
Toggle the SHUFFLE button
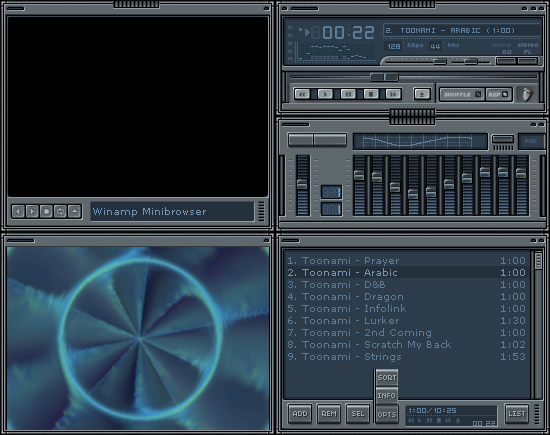point(462,94)
